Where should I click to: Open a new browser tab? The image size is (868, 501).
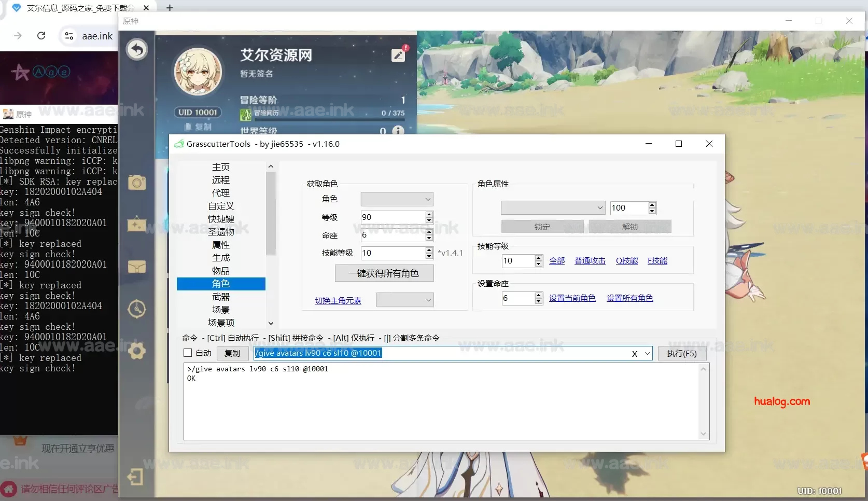click(170, 8)
